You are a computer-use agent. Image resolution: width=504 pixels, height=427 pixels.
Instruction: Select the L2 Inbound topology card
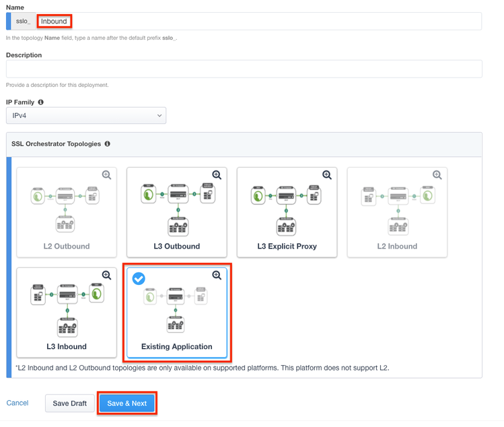click(x=397, y=212)
